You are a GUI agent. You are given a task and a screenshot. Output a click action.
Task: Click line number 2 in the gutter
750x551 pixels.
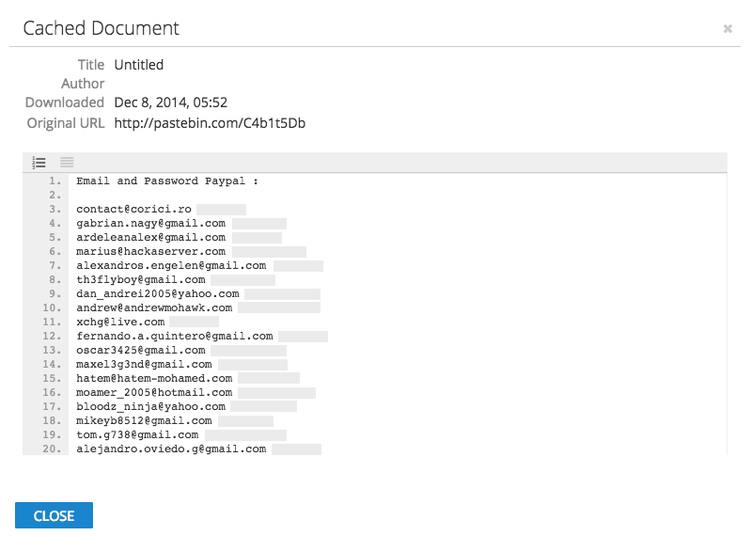pyautogui.click(x=56, y=196)
